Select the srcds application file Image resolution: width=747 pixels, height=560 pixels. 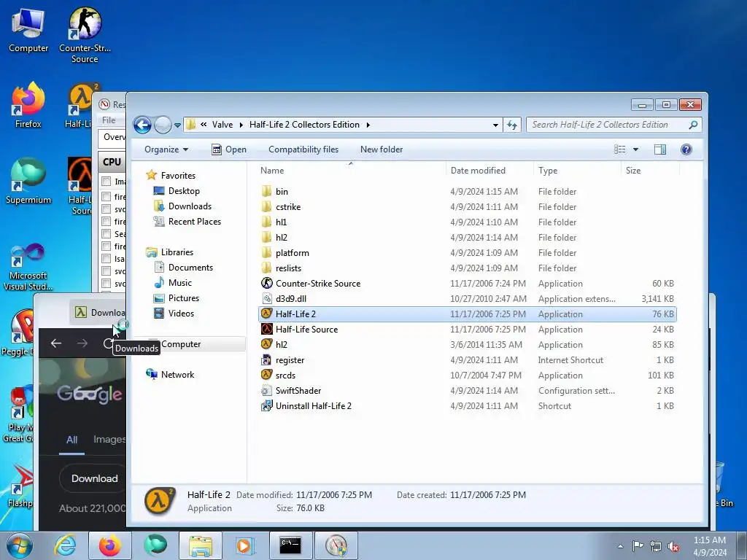click(468, 376)
